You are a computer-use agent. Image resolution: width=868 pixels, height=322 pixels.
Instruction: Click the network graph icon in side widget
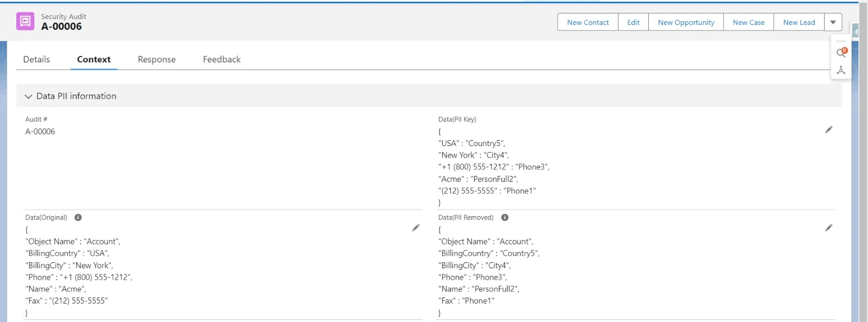841,70
